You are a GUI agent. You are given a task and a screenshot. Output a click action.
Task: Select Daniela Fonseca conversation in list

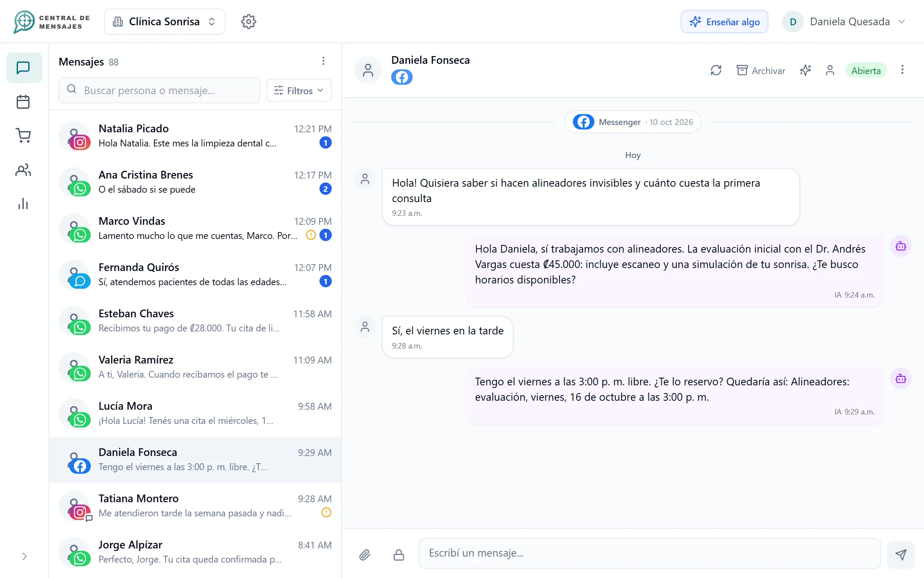(x=195, y=459)
